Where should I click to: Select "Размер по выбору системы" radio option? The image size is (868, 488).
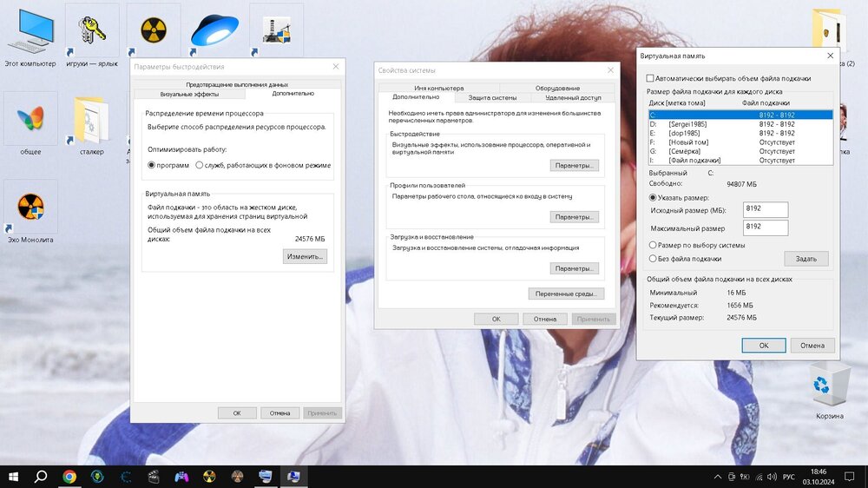(x=653, y=245)
